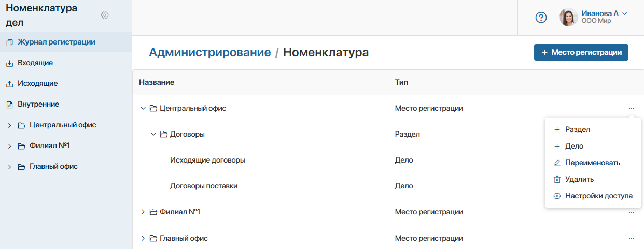The width and height of the screenshot is (644, 249).
Task: Click the folder icon of sidebar Главный офис
Action: tap(21, 167)
